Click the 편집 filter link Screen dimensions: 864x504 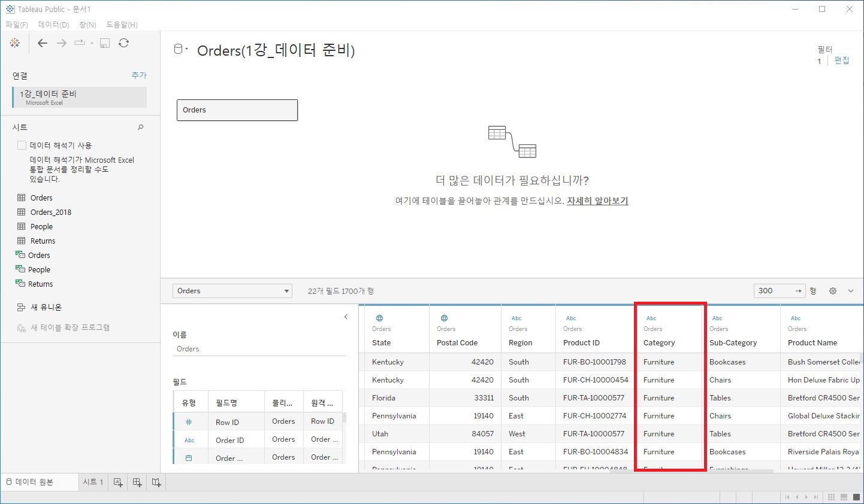tap(842, 60)
